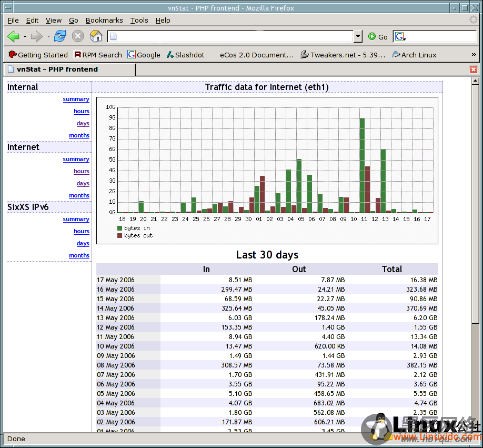Open the Forward history dropdown arrow
483x448 pixels.
(48, 37)
